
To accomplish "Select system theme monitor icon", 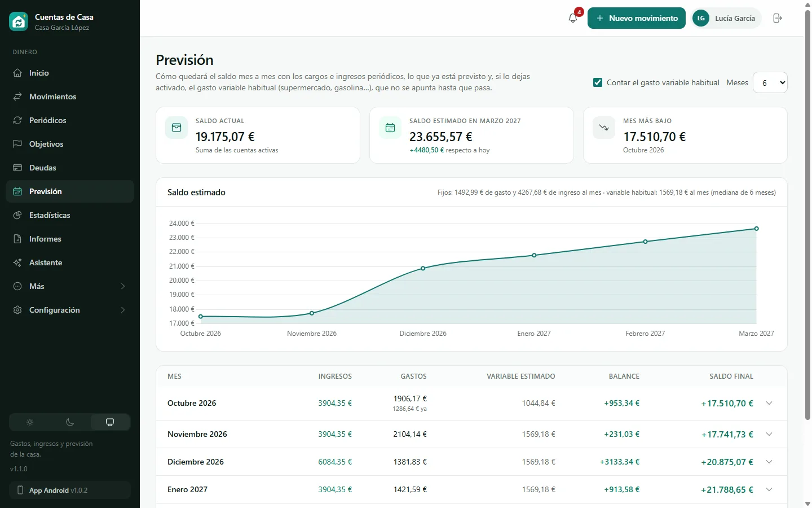I will click(110, 422).
